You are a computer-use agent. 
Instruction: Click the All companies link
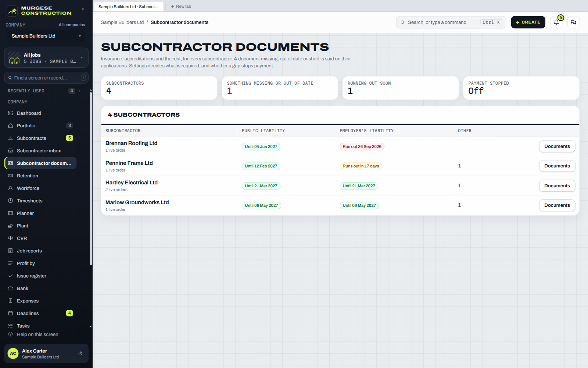click(x=72, y=25)
